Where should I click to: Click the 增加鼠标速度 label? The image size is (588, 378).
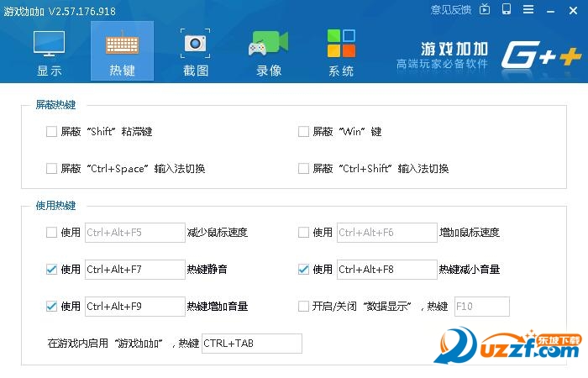[x=469, y=233]
